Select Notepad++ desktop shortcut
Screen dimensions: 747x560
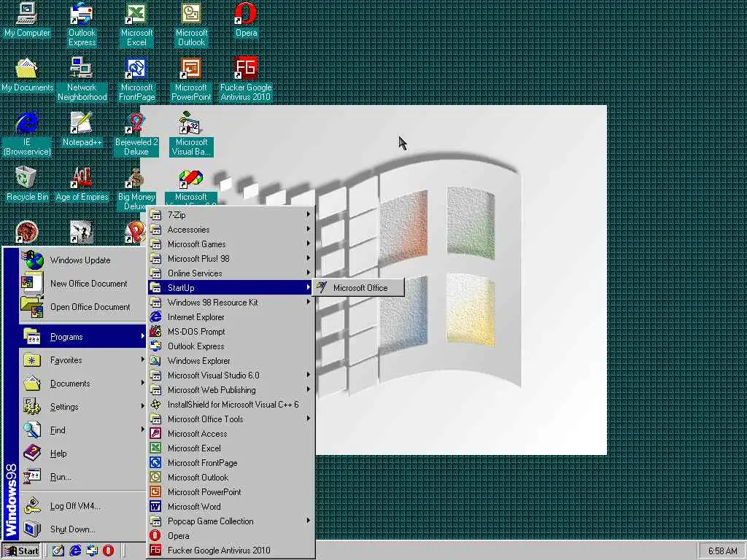click(x=82, y=130)
